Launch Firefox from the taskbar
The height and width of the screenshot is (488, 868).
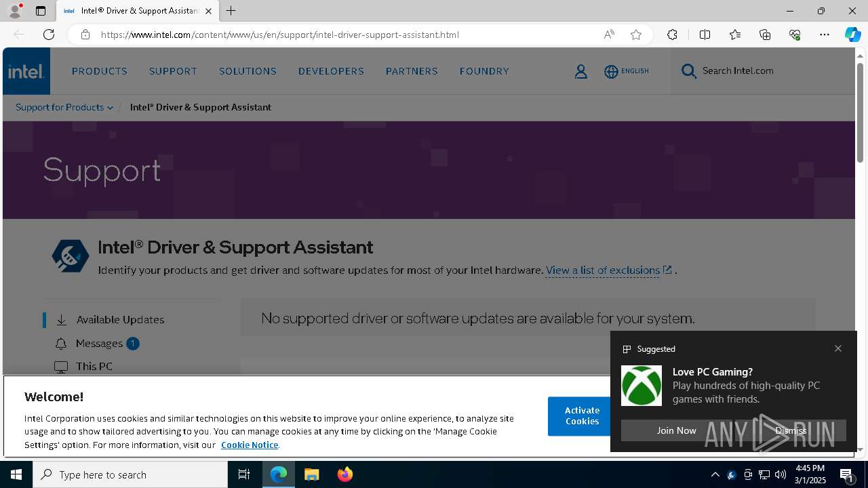tap(345, 474)
